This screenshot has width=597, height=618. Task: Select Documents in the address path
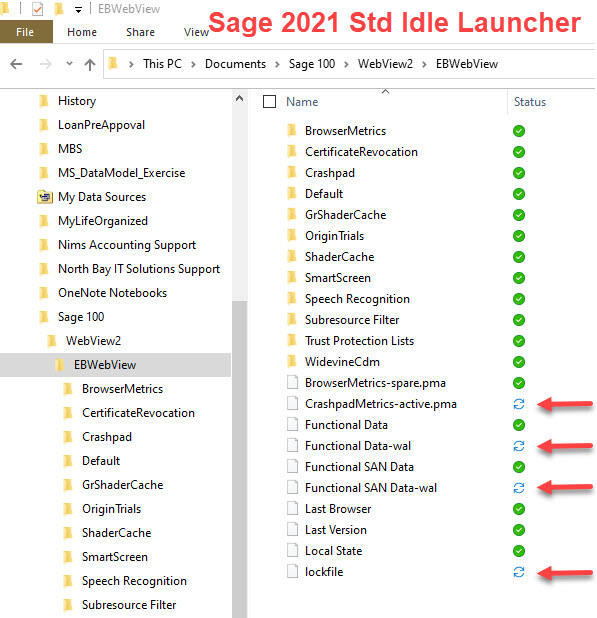(235, 64)
